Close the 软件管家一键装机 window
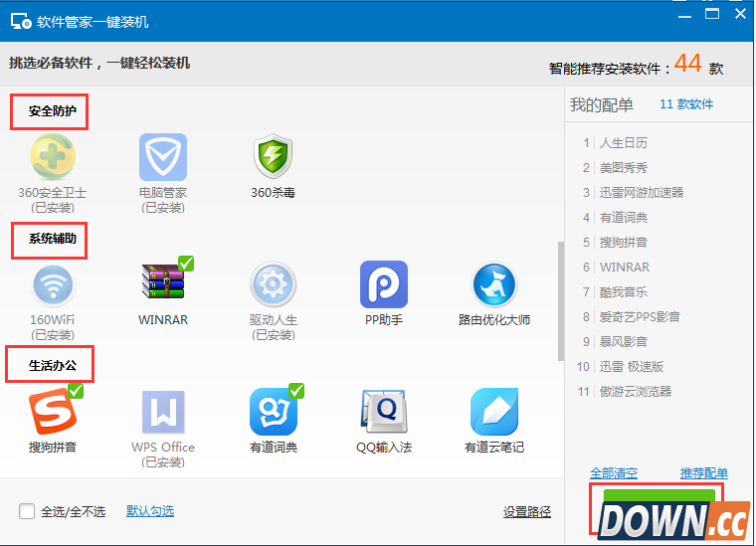Screen dimensions: 756x546 [740, 14]
